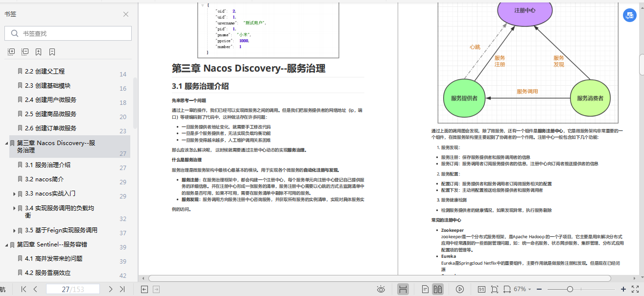Switch to single page view
The image size is (644, 296).
(x=426, y=289)
